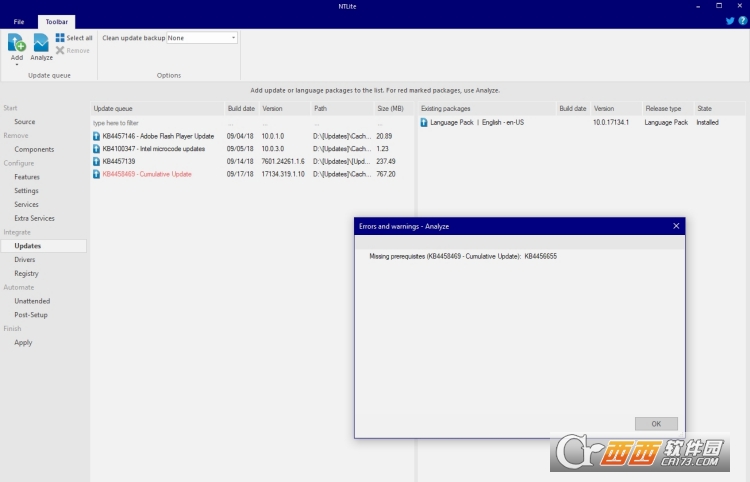Click build date '09/04/18' cell
This screenshot has height=482, width=750.
coord(240,136)
